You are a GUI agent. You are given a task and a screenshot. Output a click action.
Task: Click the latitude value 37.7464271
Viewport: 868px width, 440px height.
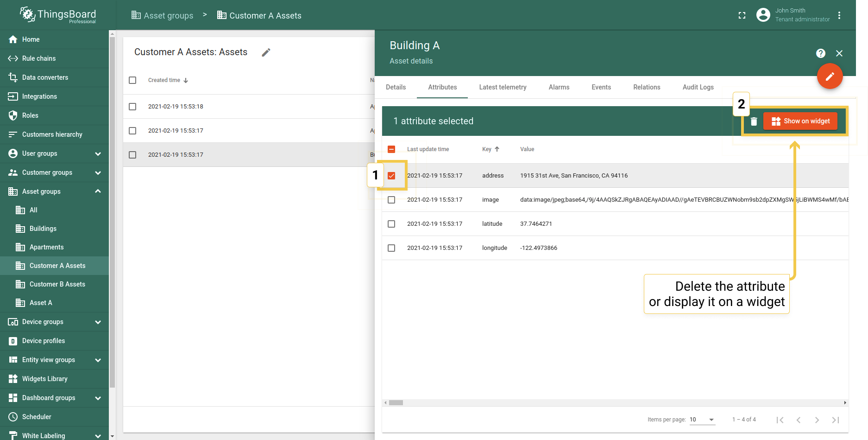tap(536, 224)
